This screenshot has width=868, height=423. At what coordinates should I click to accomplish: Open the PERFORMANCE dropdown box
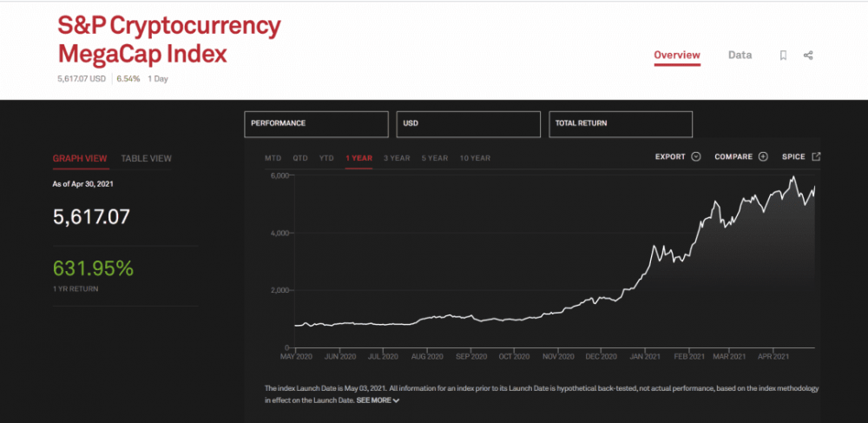(316, 124)
